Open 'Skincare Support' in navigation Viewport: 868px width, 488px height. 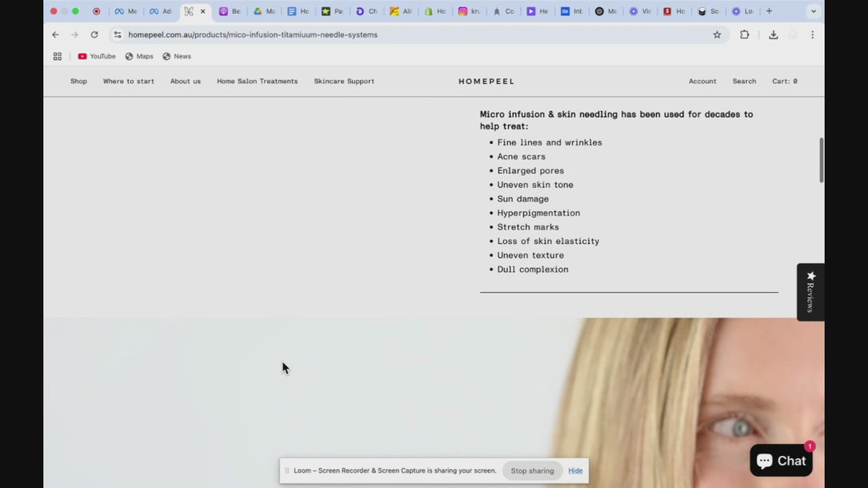(344, 82)
